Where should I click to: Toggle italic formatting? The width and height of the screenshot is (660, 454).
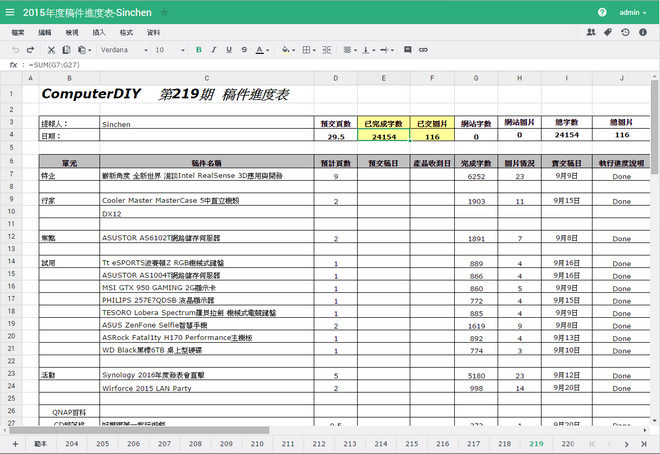pyautogui.click(x=214, y=50)
